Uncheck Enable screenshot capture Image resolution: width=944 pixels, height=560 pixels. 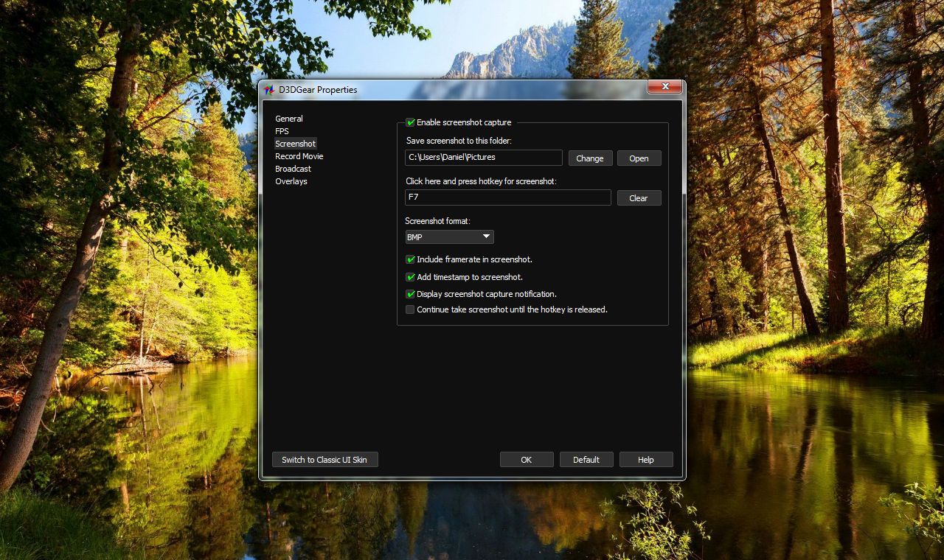pos(411,122)
